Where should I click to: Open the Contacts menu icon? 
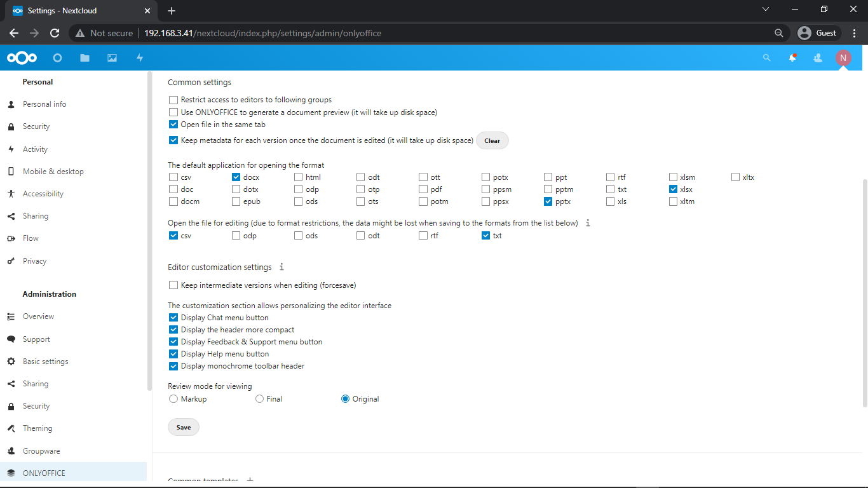[x=818, y=58]
